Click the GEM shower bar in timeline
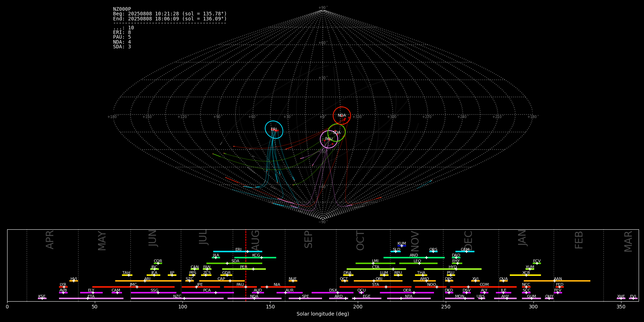Viewport: 644px width, 322px height. point(465,252)
